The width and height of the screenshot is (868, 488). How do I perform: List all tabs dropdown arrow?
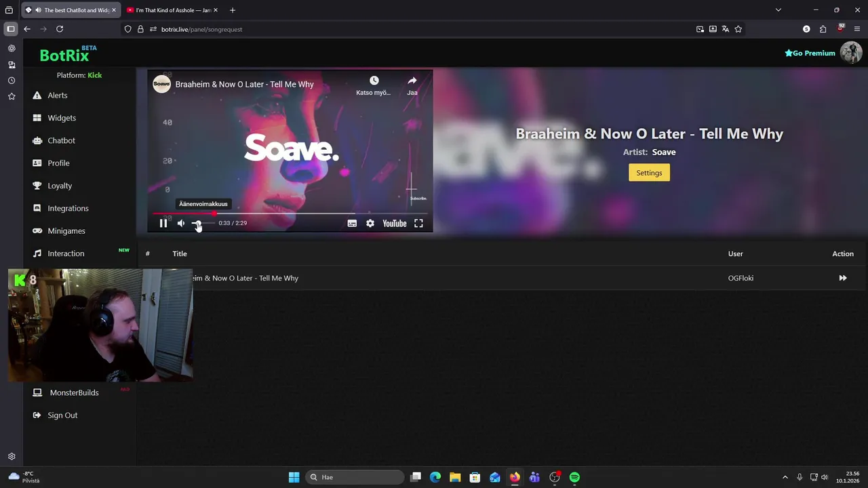(778, 10)
